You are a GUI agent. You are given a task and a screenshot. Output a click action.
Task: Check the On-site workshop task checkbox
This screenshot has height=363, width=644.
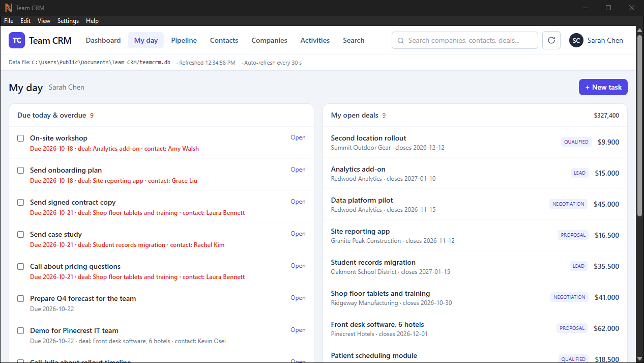(21, 138)
